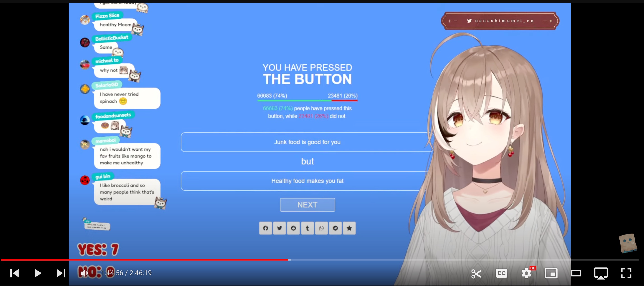The height and width of the screenshot is (286, 644).
Task: Toggle closed captions CC button
Action: click(502, 273)
